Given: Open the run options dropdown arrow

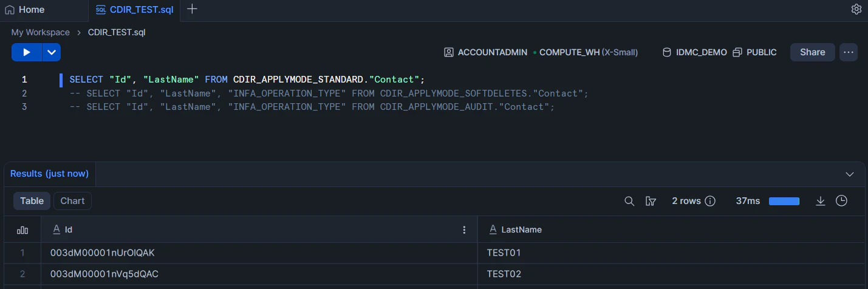Looking at the screenshot, I should [51, 52].
